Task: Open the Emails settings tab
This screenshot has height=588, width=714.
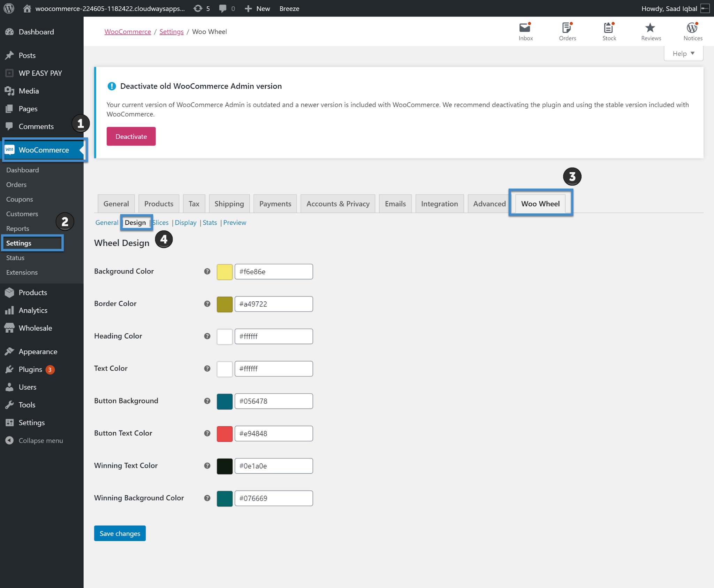Action: point(395,204)
